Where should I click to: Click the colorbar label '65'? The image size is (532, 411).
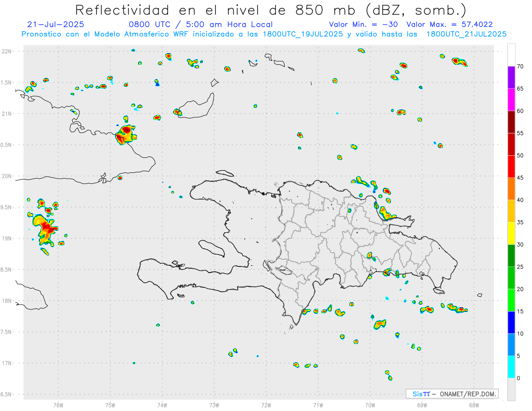520,89
